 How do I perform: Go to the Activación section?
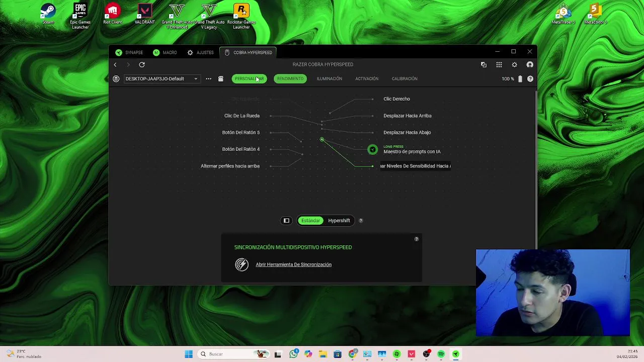(367, 78)
